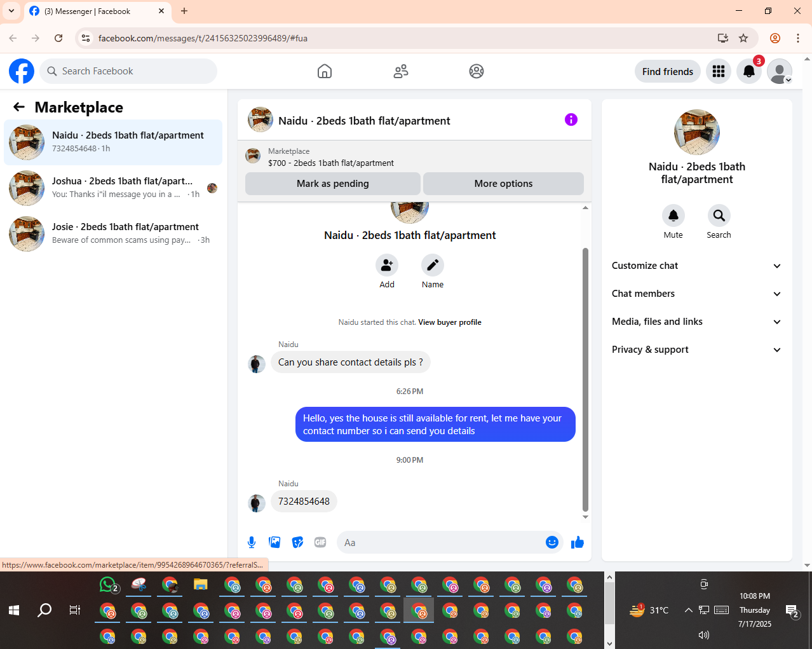Click the chat scrollbar thumb
The width and height of the screenshot is (812, 649).
click(x=585, y=379)
